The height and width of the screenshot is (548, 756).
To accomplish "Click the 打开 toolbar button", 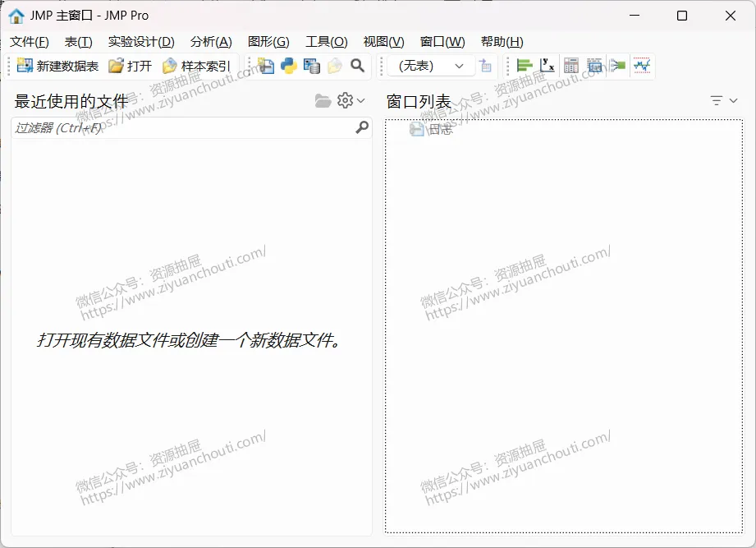I will pyautogui.click(x=130, y=66).
